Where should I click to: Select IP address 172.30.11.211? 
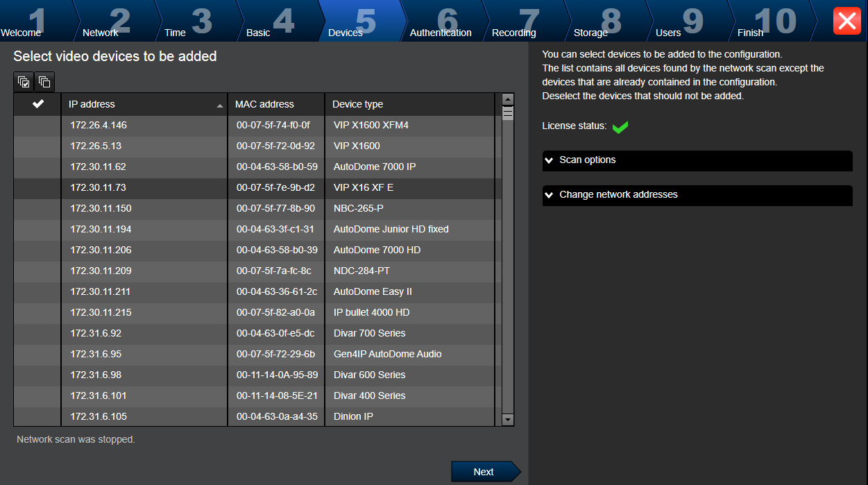tap(100, 292)
